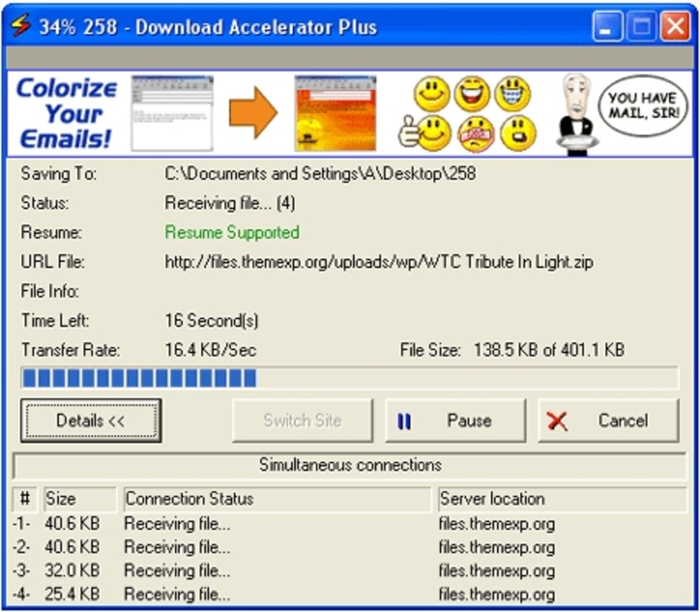Click the download progress bar
The height and width of the screenshot is (612, 700).
coord(349,378)
